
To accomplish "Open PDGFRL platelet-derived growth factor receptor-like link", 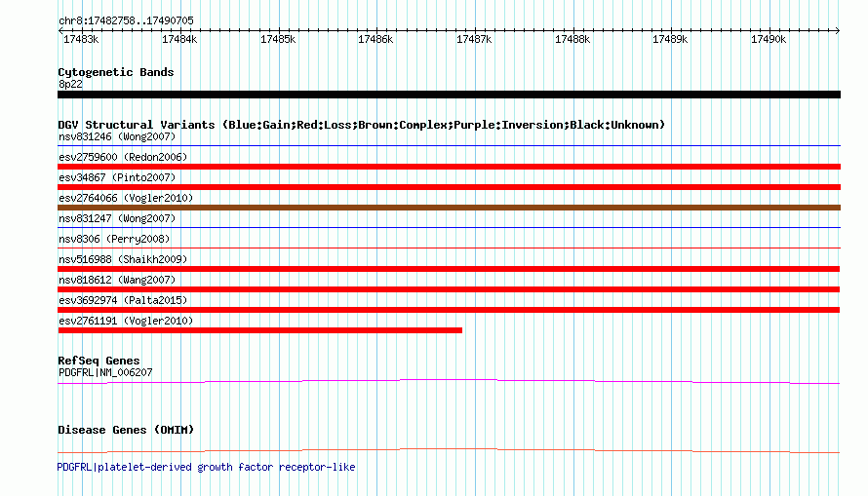I will click(x=206, y=467).
